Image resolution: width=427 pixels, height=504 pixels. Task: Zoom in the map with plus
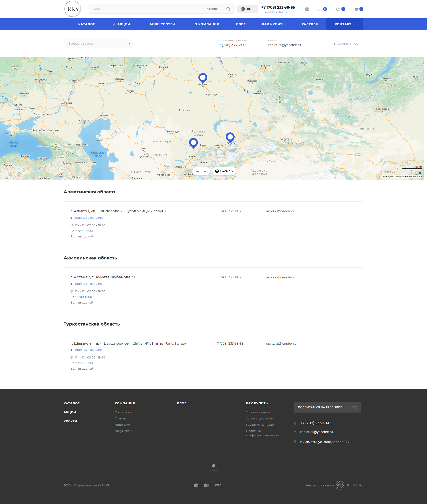click(205, 171)
